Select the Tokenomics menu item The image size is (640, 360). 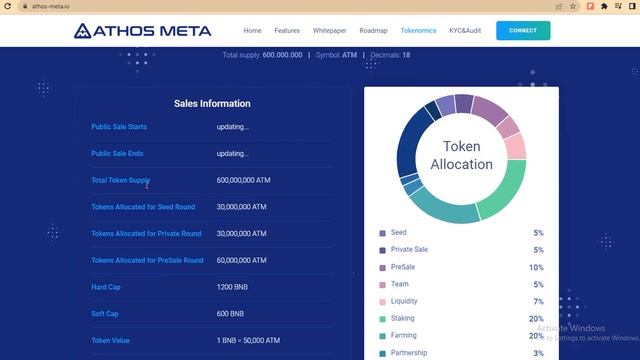click(x=418, y=31)
